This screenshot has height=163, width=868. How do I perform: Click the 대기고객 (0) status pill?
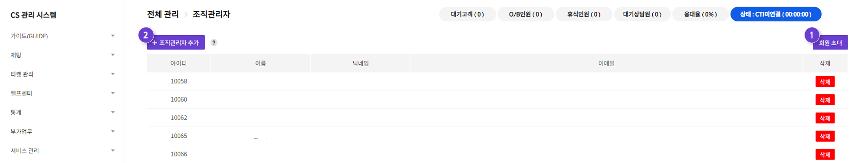coord(467,14)
